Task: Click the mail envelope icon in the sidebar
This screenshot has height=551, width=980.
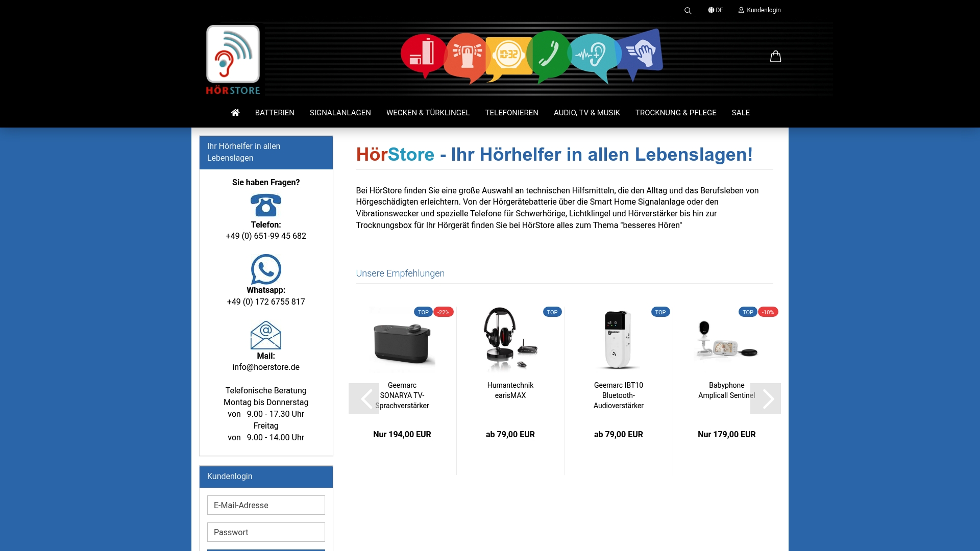Action: click(266, 336)
